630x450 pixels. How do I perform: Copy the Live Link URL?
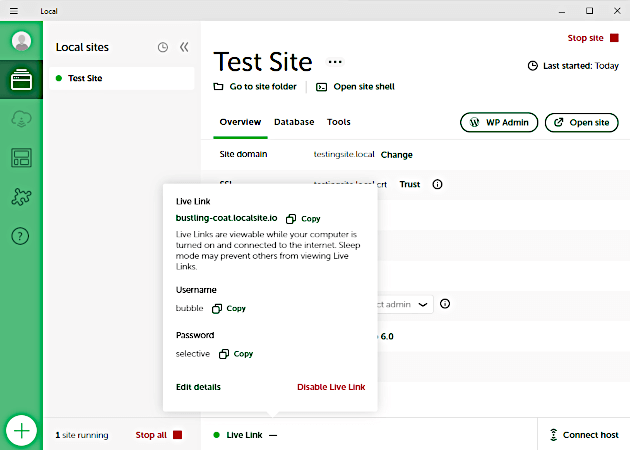[303, 219]
